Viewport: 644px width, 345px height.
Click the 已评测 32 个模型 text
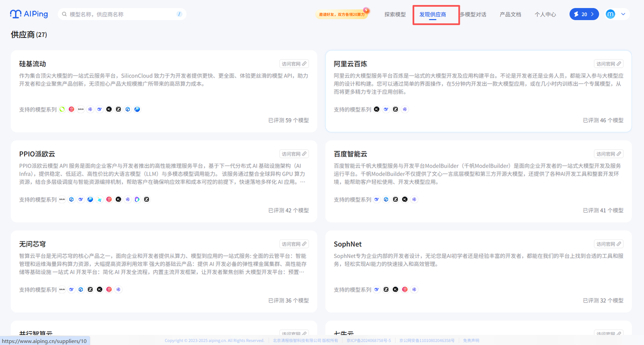coord(603,300)
